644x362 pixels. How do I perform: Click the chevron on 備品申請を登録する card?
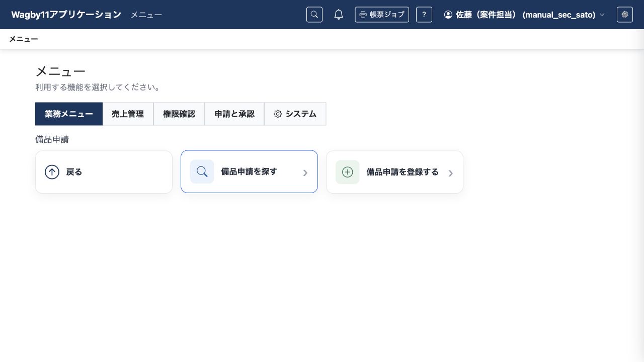(x=451, y=173)
